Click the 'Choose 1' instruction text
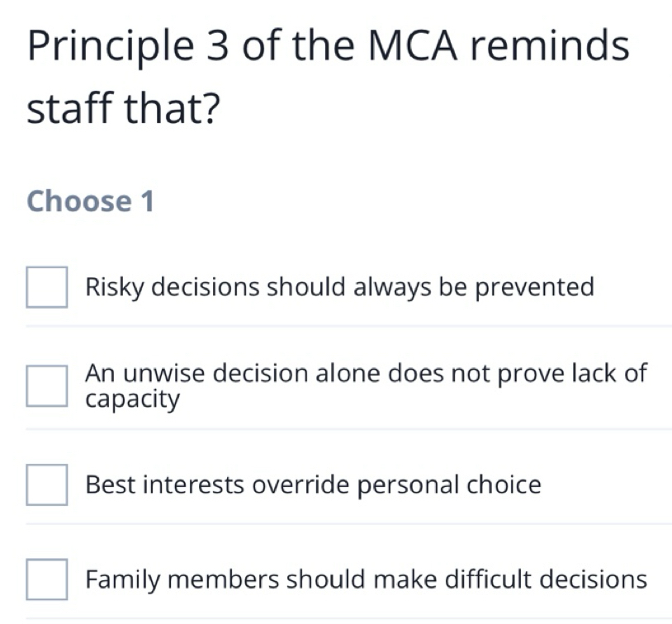The image size is (672, 624). click(90, 201)
